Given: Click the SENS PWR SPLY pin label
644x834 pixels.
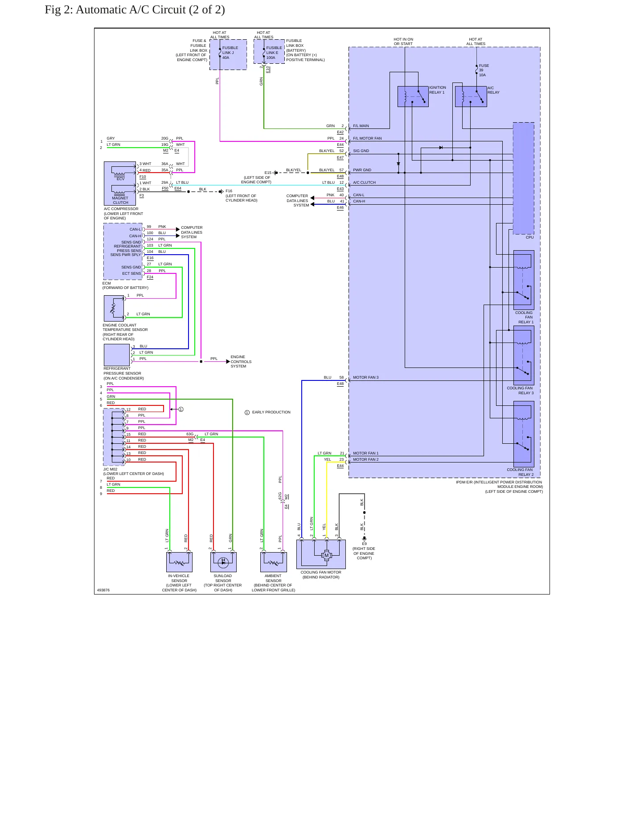Looking at the screenshot, I should [x=126, y=255].
